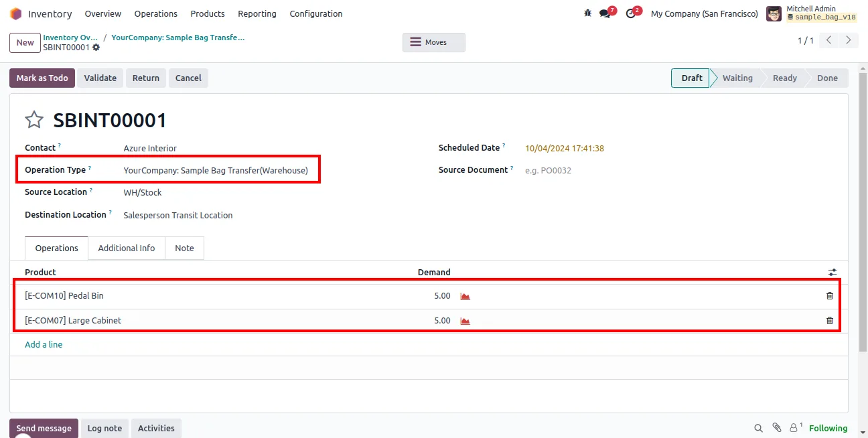The height and width of the screenshot is (438, 868).
Task: Open forecast chart icon for Pedal Bin
Action: click(465, 296)
